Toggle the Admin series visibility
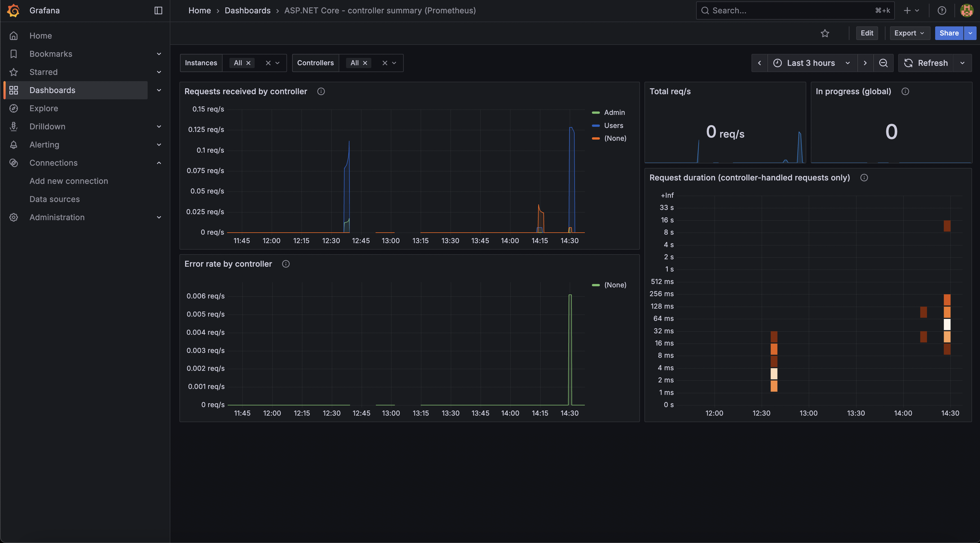980x543 pixels. click(615, 112)
